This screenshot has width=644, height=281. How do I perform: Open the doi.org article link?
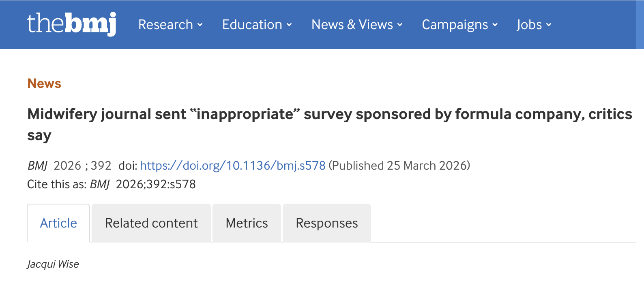click(232, 166)
